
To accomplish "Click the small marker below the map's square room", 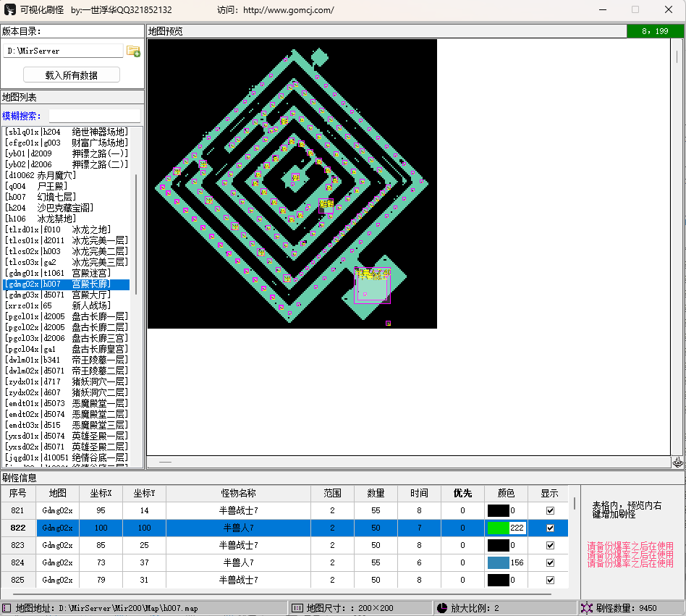I will (x=388, y=323).
